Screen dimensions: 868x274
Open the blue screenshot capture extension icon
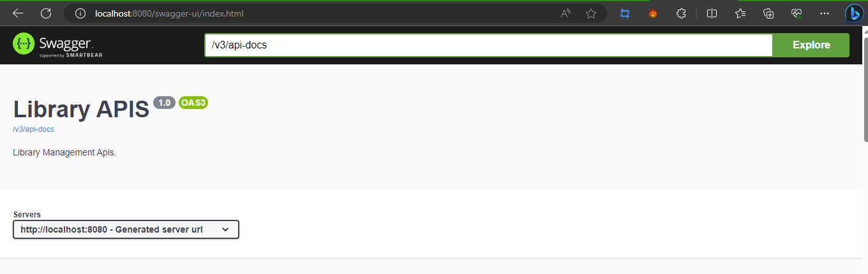(625, 13)
